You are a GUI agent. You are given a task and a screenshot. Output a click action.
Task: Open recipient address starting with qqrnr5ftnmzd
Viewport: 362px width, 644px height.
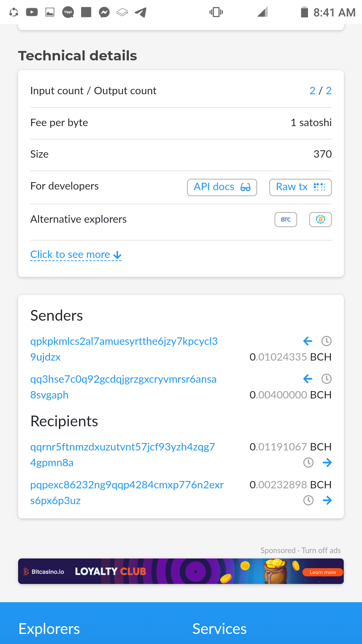pos(123,455)
